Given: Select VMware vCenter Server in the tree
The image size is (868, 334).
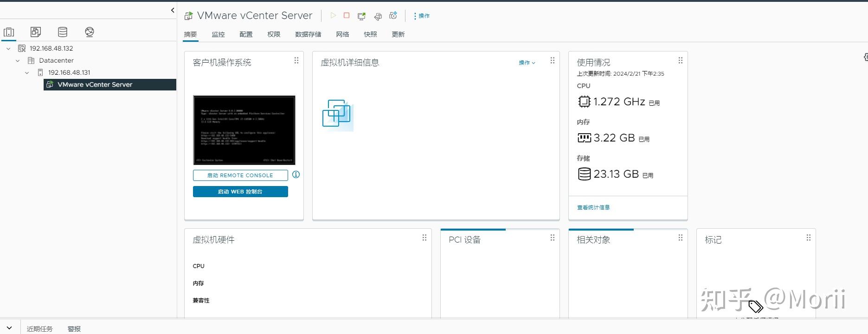Looking at the screenshot, I should (x=110, y=84).
